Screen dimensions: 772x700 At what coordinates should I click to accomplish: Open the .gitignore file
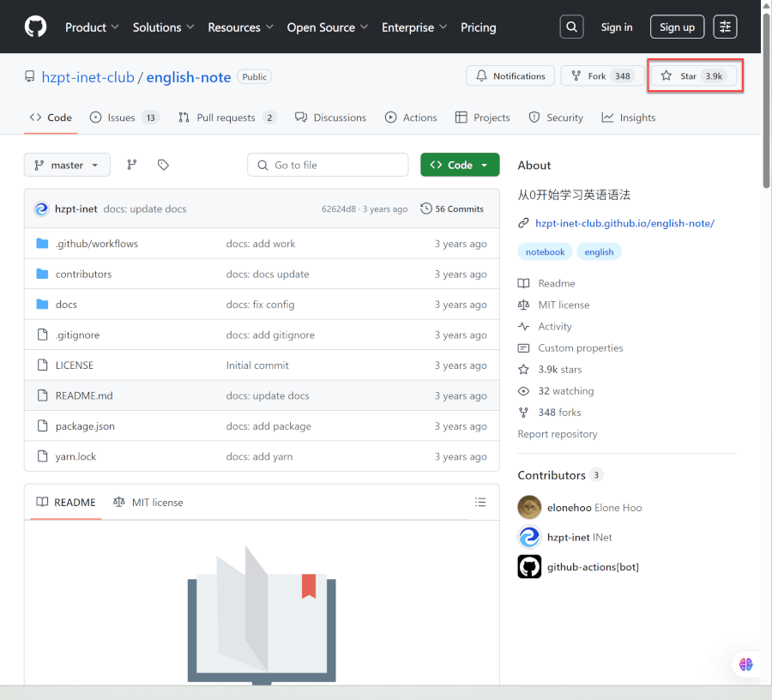pyautogui.click(x=77, y=335)
